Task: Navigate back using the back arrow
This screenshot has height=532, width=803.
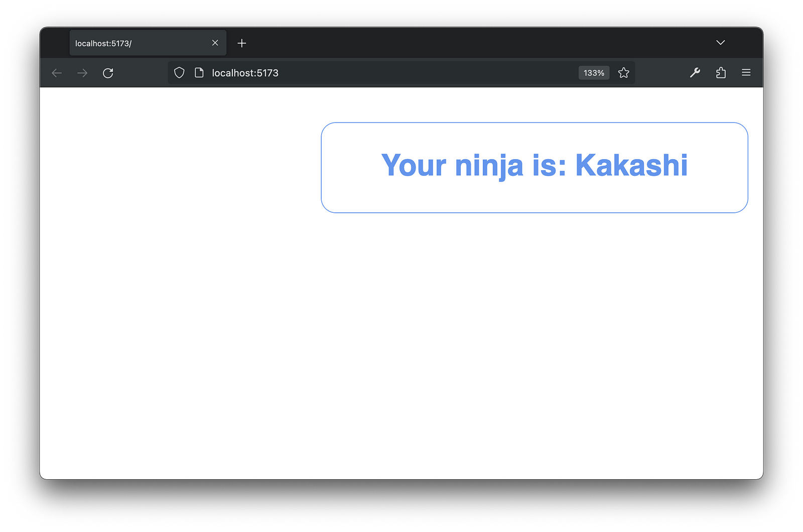Action: [x=57, y=73]
